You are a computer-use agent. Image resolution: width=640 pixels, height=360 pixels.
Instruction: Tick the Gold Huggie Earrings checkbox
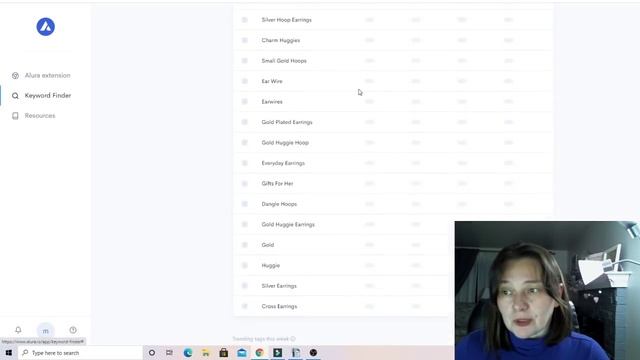click(x=245, y=224)
